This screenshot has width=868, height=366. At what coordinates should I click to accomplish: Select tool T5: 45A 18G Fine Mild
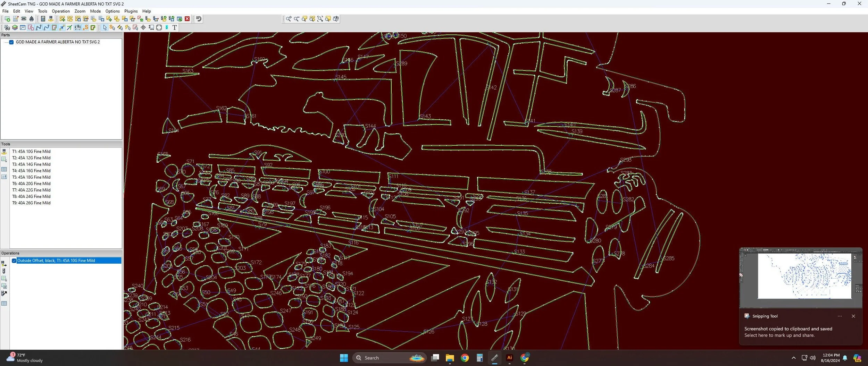pos(31,177)
